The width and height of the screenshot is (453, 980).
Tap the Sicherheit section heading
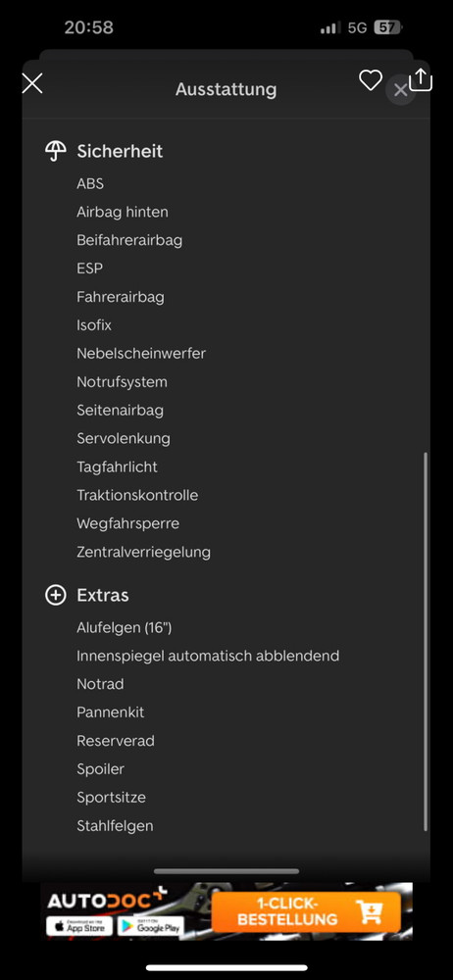[x=120, y=151]
